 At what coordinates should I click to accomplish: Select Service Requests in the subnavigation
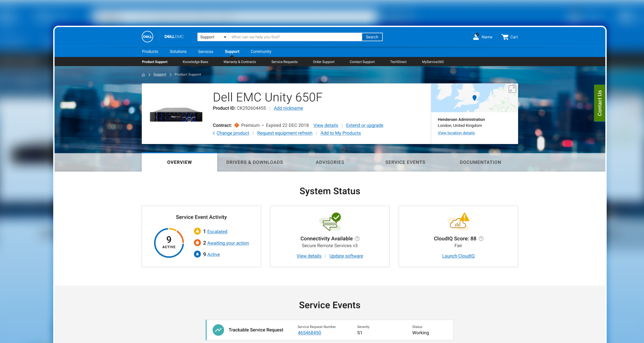point(285,62)
